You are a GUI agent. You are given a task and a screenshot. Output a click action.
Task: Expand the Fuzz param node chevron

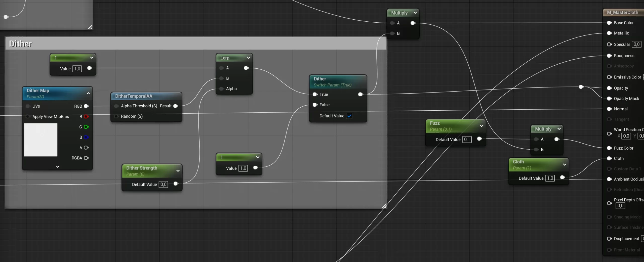[x=481, y=126]
